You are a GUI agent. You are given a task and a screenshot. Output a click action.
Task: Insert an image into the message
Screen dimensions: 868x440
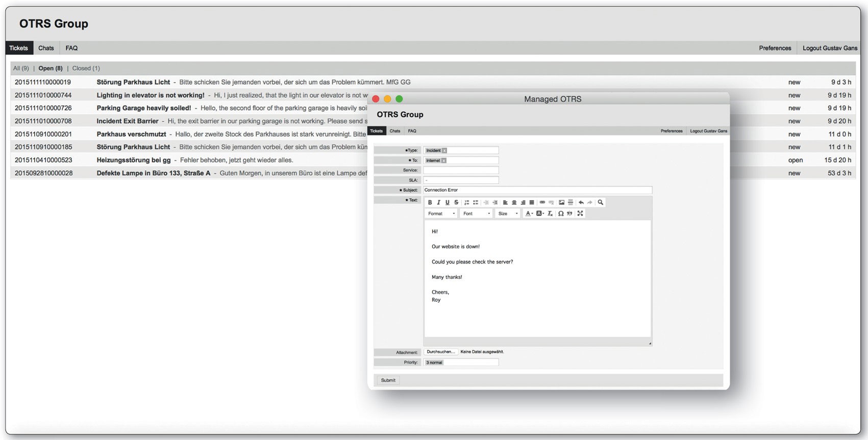561,202
